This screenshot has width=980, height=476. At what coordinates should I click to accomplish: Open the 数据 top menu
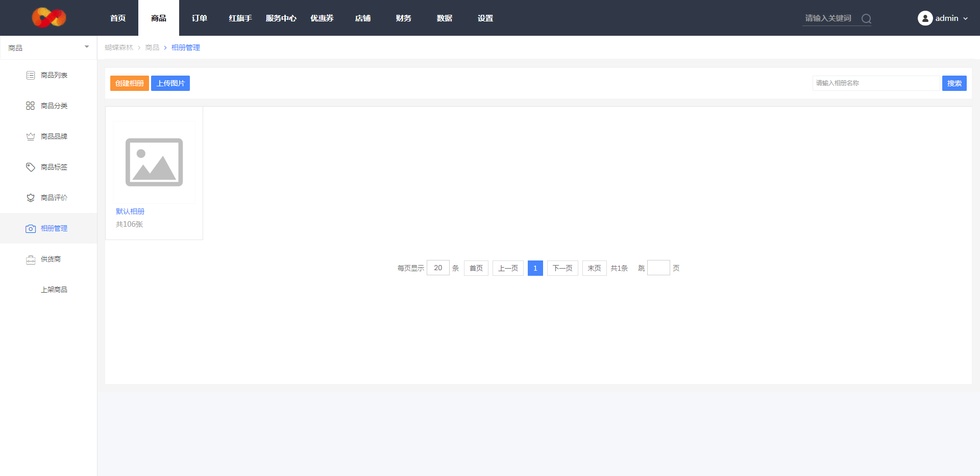point(445,18)
